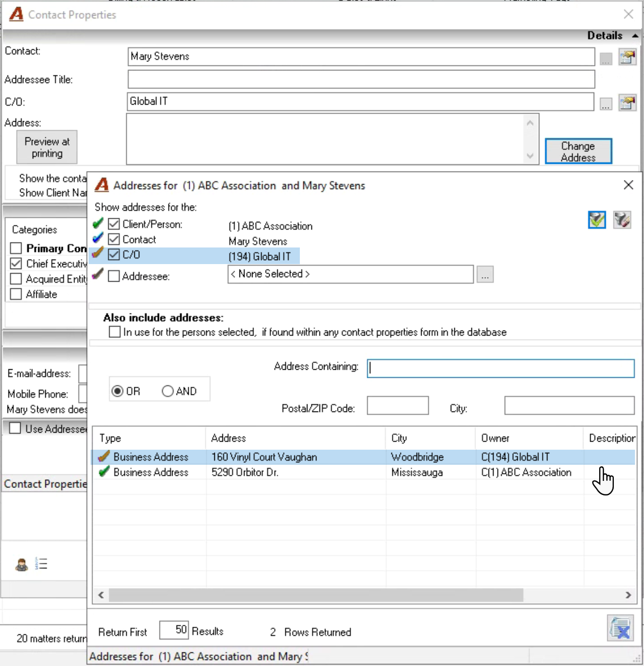Click the clear filter eraser icon
Screen dimensions: 644x666
click(622, 220)
